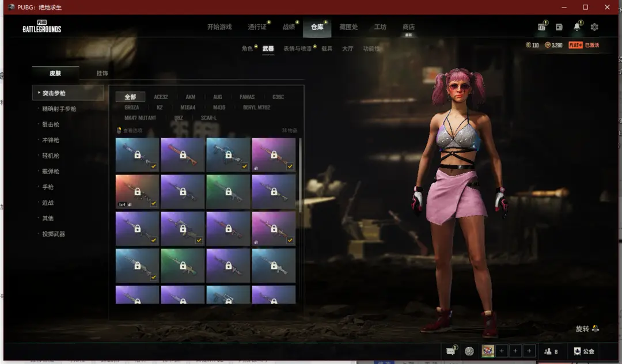This screenshot has height=364, width=622.
Task: Select the 投掷武器 category
Action: pos(54,234)
